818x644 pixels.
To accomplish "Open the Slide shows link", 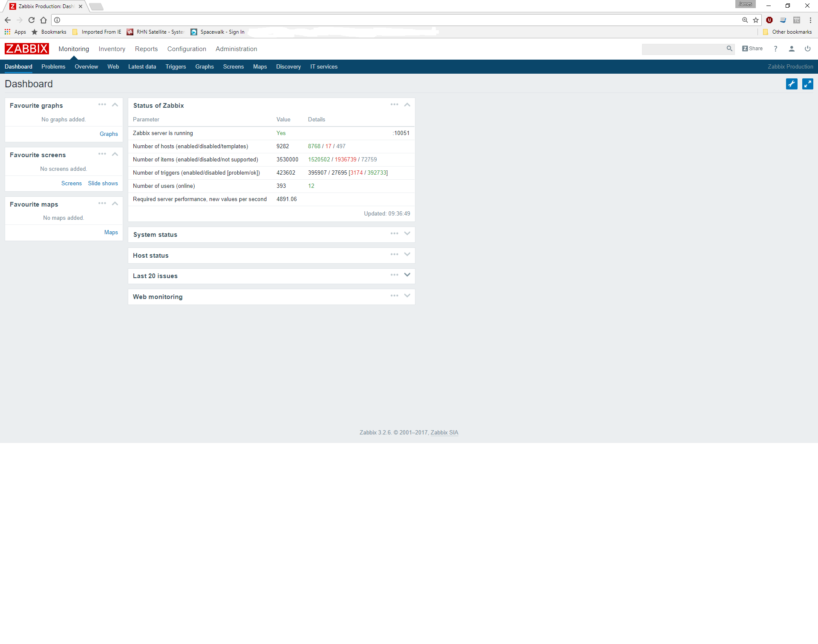I will click(103, 183).
